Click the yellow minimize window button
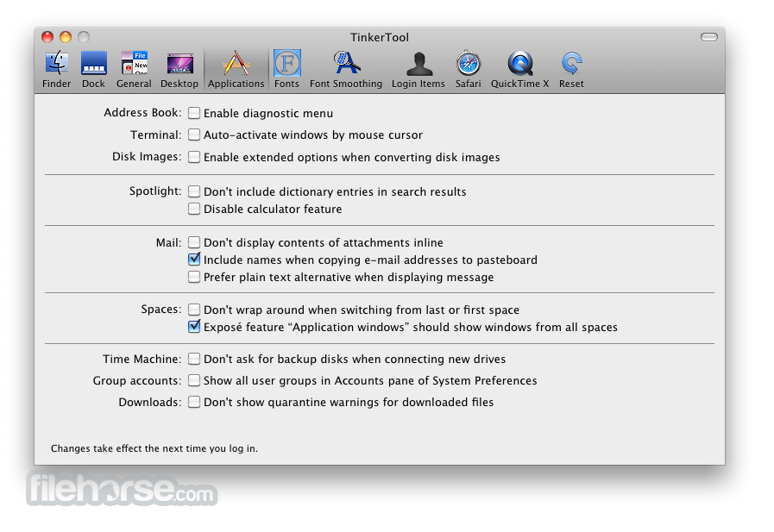Image resolution: width=774 pixels, height=532 pixels. pyautogui.click(x=66, y=37)
